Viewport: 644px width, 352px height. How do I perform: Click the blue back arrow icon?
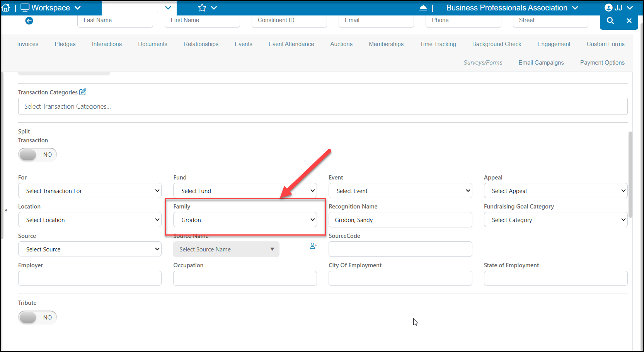point(29,21)
